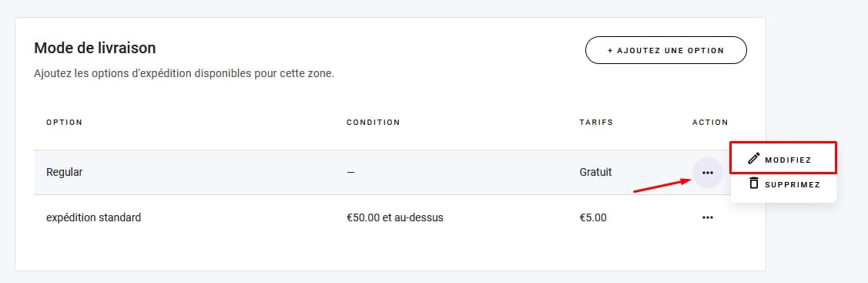Click the description text about options d'expédition
Viewport: 868px width, 283px height.
pos(184,74)
